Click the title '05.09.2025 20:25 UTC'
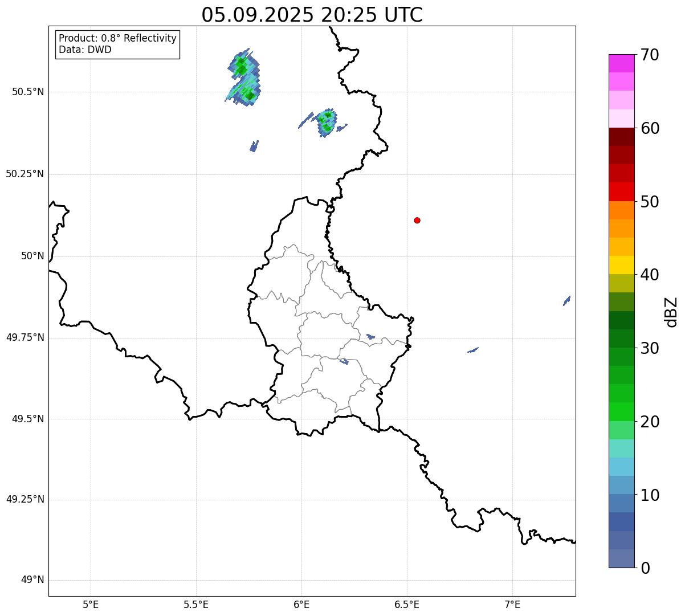The image size is (685, 616). click(x=312, y=15)
